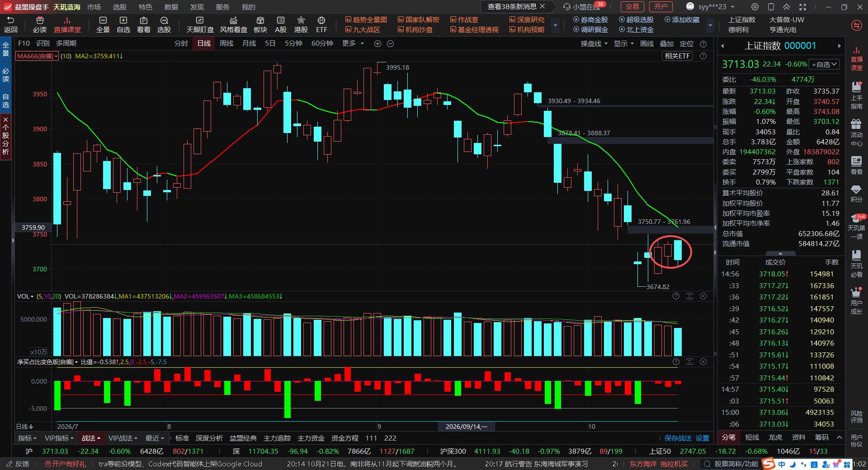Open the 必读 toolbar icon

(40, 25)
